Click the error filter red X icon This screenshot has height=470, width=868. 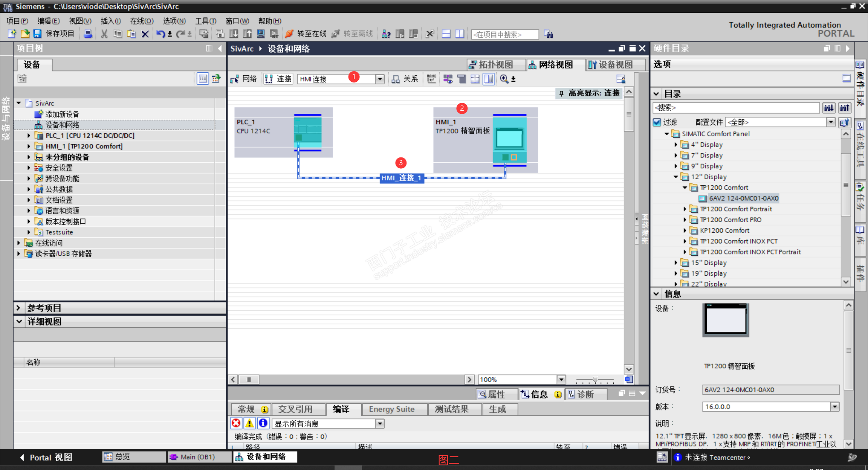coord(236,423)
